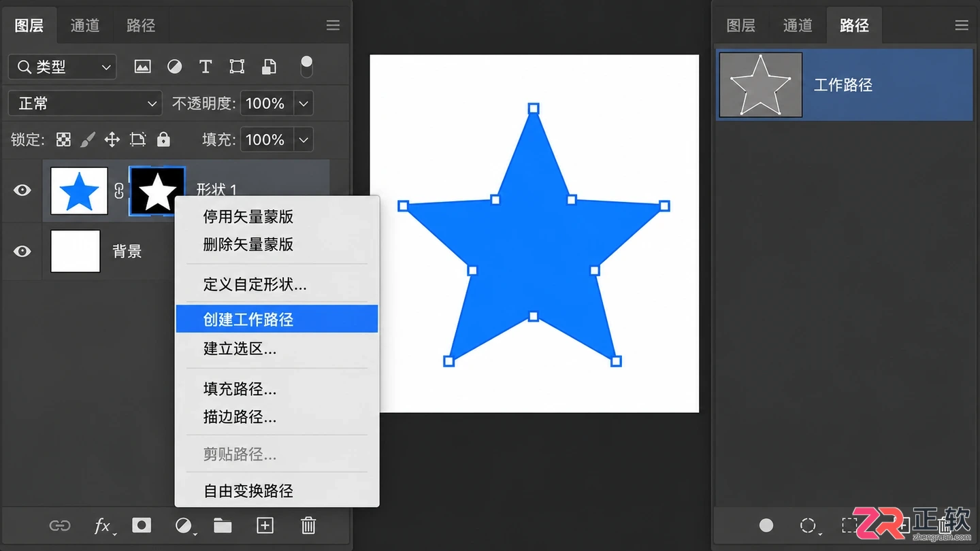Expand the 不透明度 slider arrow
Screen dimensions: 980x551
[304, 103]
